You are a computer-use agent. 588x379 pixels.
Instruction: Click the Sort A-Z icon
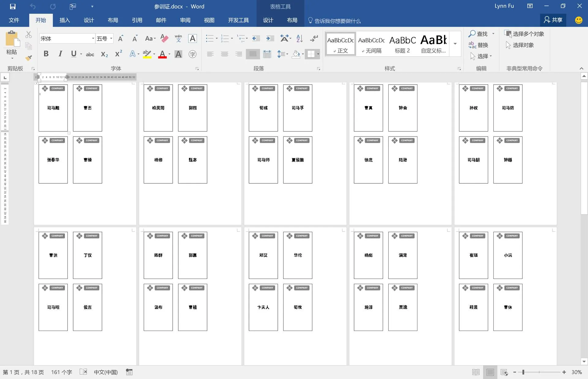[300, 38]
